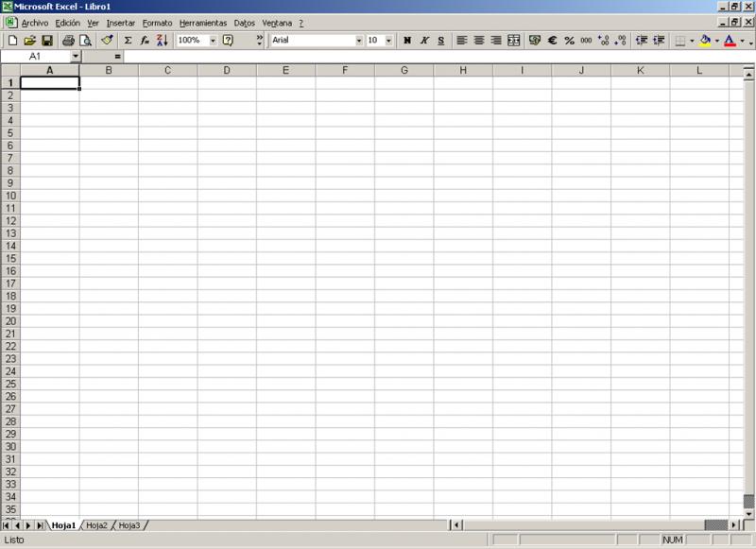Click the Decrease Indent icon
The height and width of the screenshot is (549, 756).
click(642, 41)
